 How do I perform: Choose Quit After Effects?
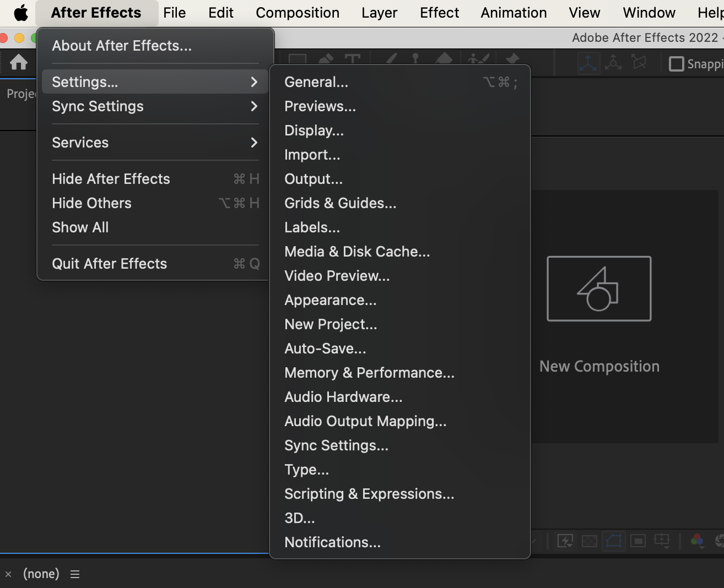click(109, 264)
